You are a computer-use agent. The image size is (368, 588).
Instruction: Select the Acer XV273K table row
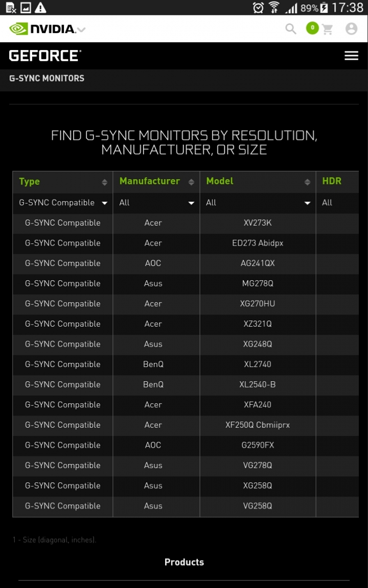click(x=186, y=223)
